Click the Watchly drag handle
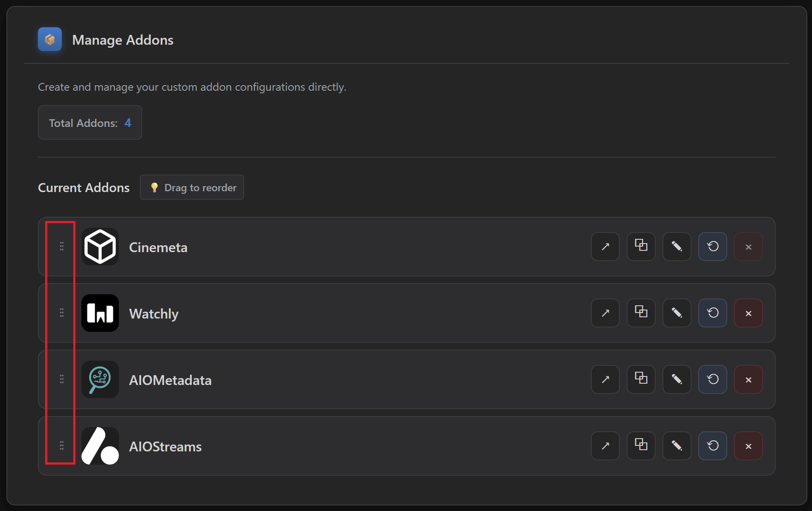 [x=61, y=313]
